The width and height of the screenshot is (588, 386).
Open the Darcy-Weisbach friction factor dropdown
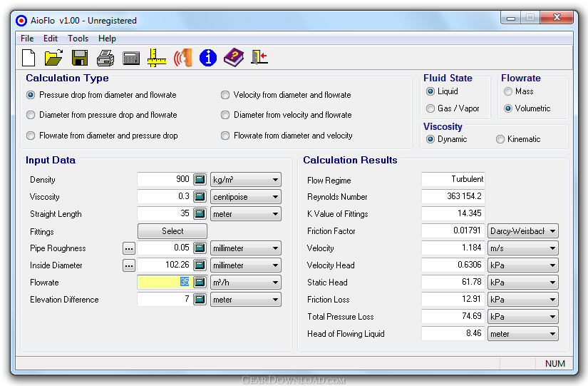coord(522,231)
